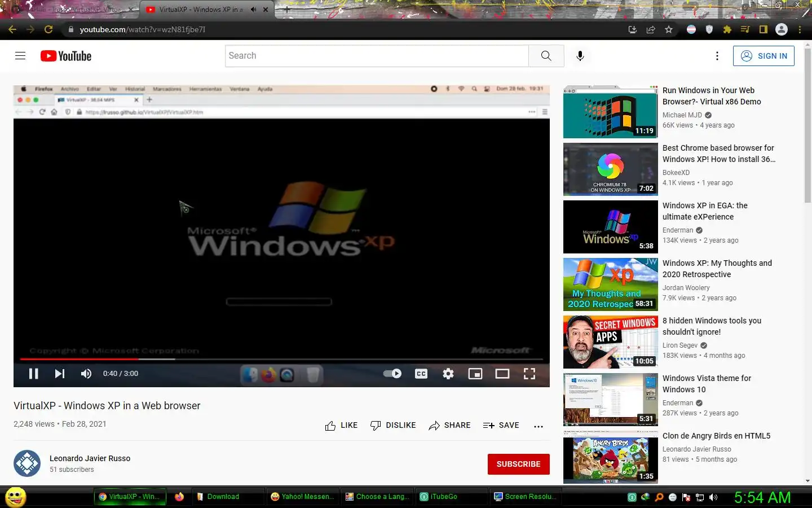Open '8 hidden Windows tools' thumbnail
The height and width of the screenshot is (508, 812).
pos(610,342)
